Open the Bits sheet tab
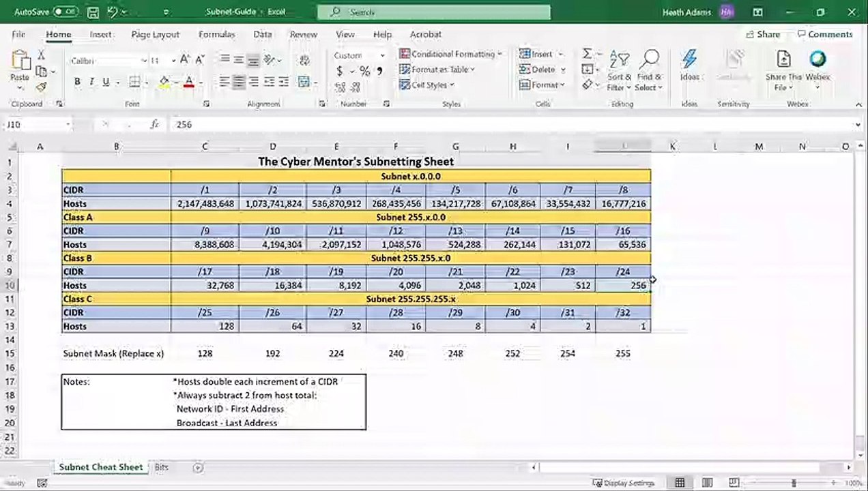868x491 pixels. tap(162, 467)
